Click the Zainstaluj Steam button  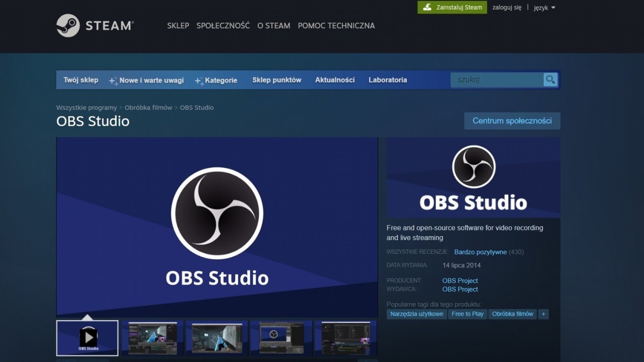[x=452, y=7]
